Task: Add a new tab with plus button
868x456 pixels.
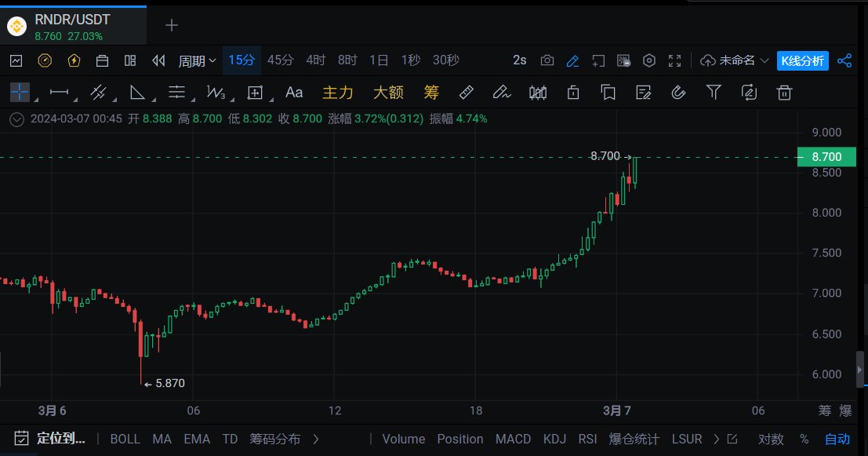Action: click(172, 25)
